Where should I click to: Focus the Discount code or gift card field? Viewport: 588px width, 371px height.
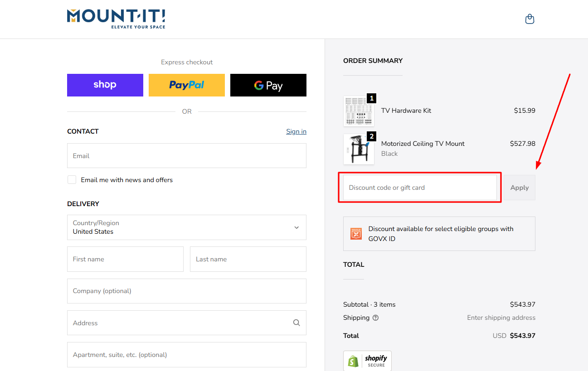tap(420, 188)
